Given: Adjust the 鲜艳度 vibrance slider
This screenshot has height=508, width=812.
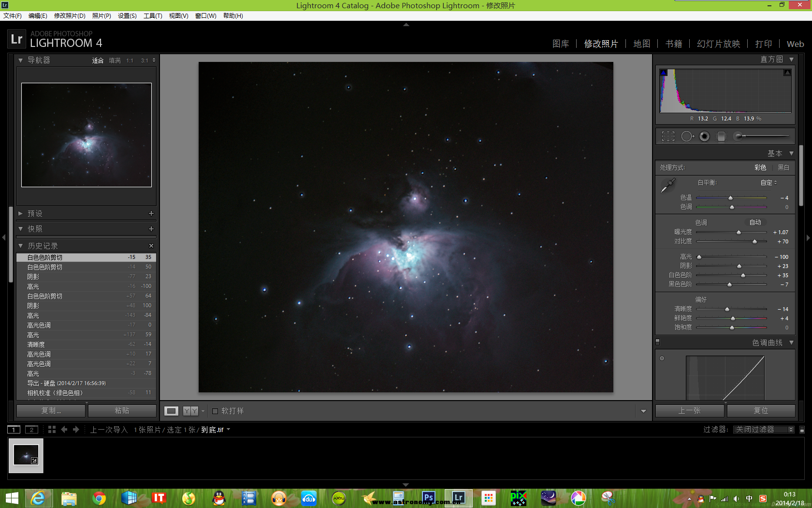Looking at the screenshot, I should click(x=733, y=318).
